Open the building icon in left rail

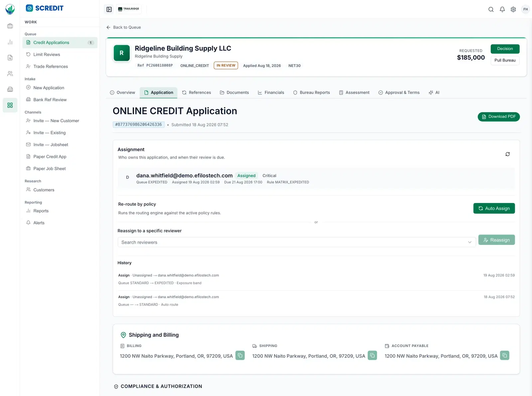click(10, 89)
